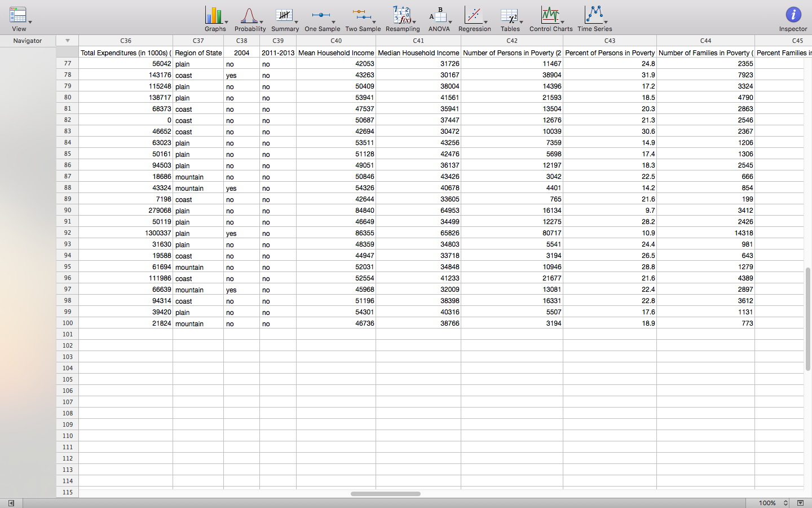The height and width of the screenshot is (508, 812).
Task: Select column header C42
Action: tap(512, 41)
